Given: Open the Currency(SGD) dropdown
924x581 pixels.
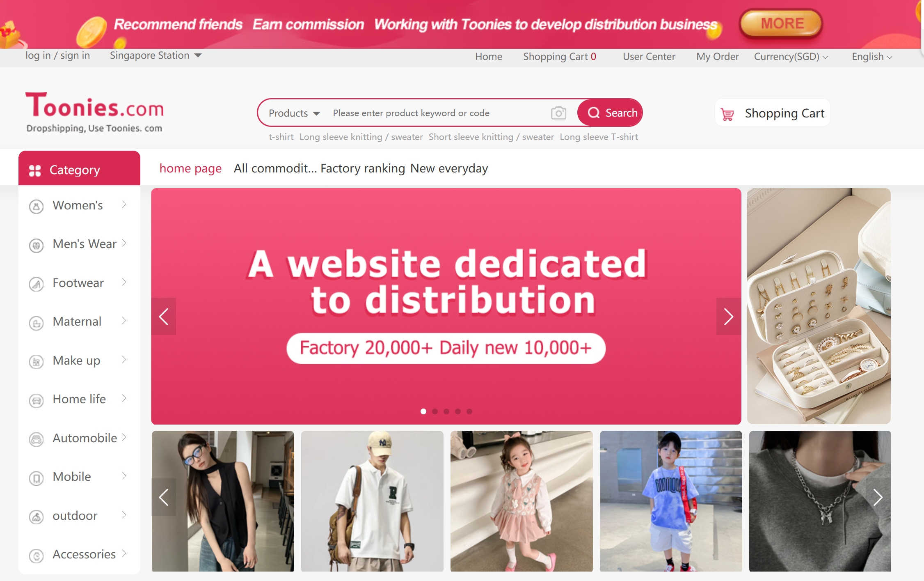Looking at the screenshot, I should click(791, 57).
